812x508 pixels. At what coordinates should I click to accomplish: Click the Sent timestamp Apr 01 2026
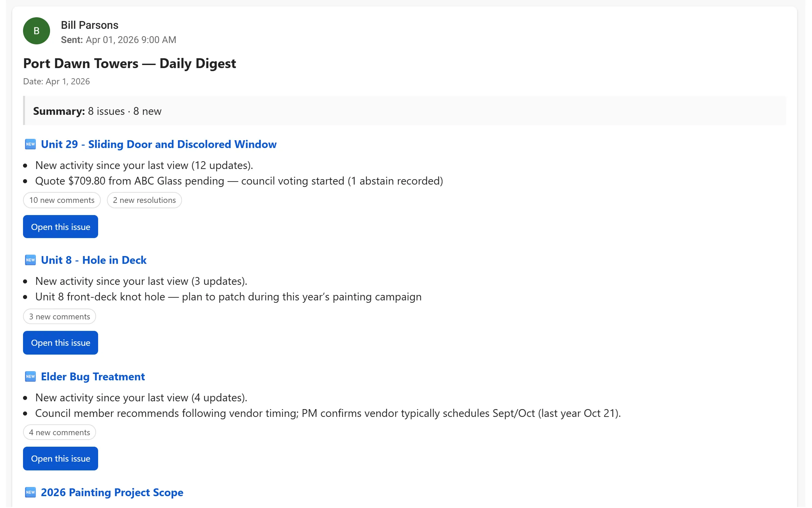(x=118, y=40)
